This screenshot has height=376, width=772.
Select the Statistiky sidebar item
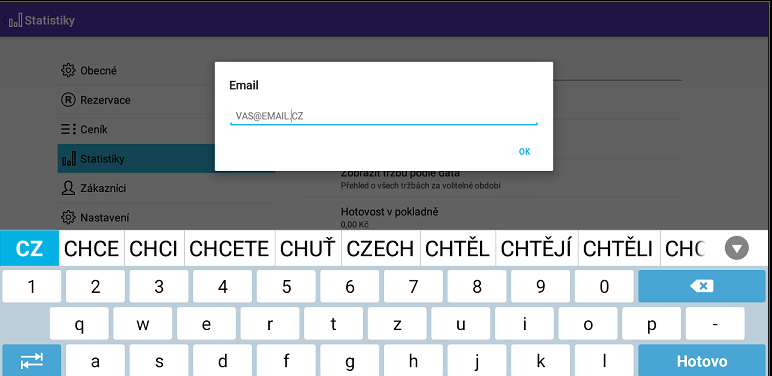tap(166, 158)
